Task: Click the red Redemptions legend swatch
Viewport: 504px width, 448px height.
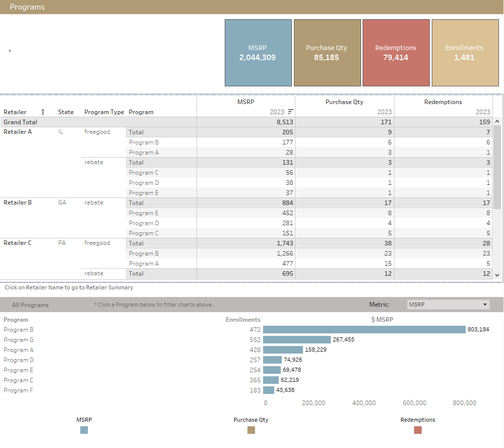Action: [418, 430]
